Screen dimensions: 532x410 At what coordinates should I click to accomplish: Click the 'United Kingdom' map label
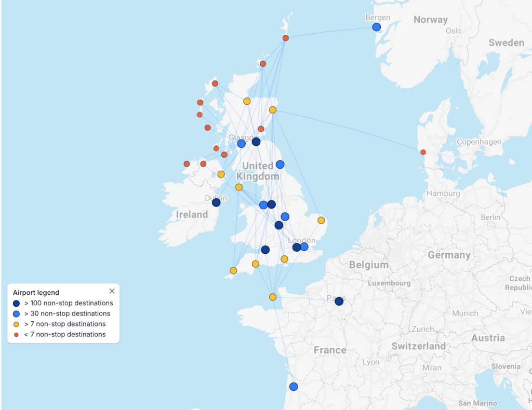tap(258, 171)
